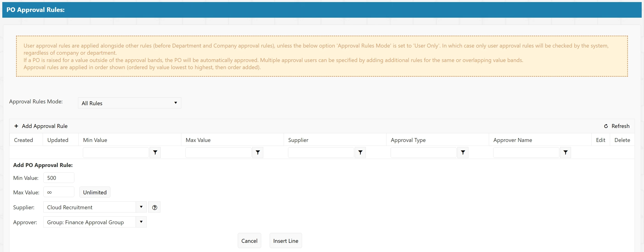This screenshot has height=252, width=644.
Task: Click the Min Value column filter icon
Action: [x=155, y=152]
